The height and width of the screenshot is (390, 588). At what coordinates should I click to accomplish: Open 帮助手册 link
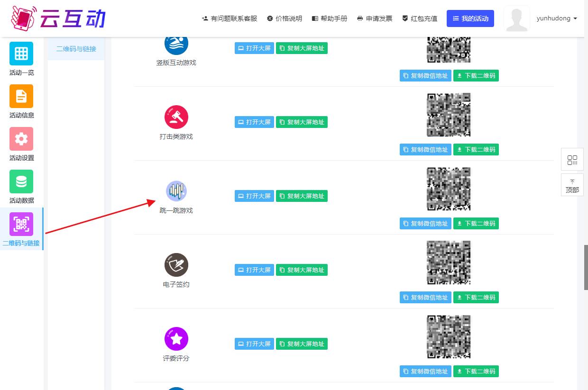[x=330, y=18]
